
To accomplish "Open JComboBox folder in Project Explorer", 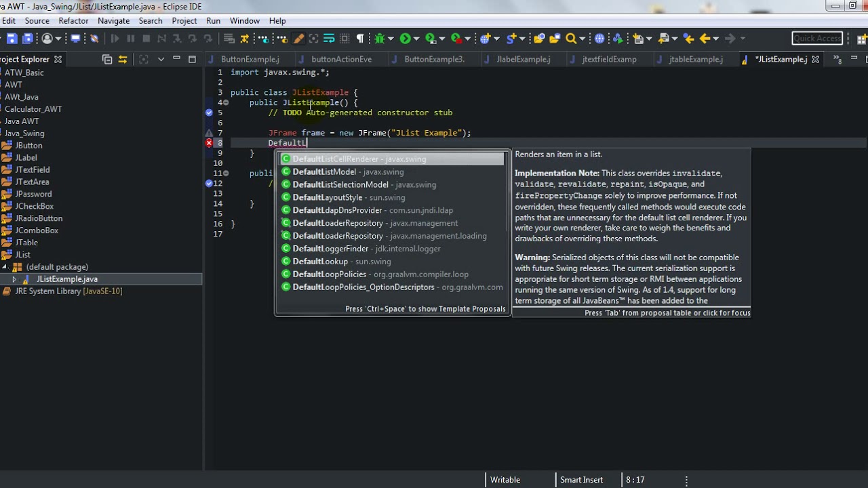I will click(37, 230).
